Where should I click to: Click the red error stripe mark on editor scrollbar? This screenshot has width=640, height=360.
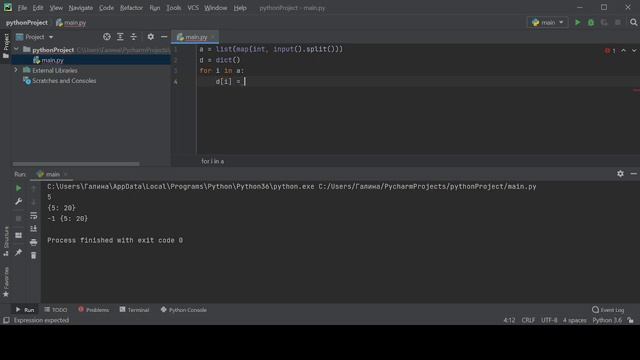click(x=636, y=90)
